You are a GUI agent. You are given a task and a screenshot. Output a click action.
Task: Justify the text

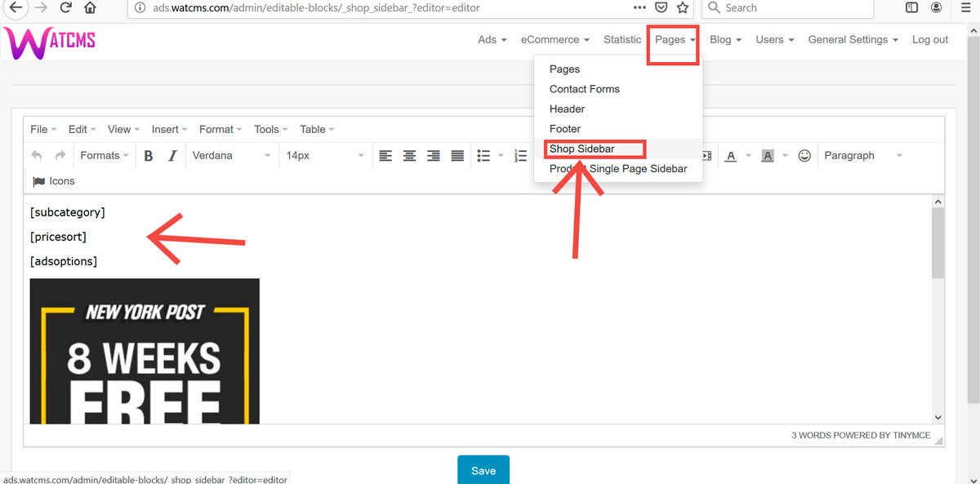pyautogui.click(x=457, y=155)
